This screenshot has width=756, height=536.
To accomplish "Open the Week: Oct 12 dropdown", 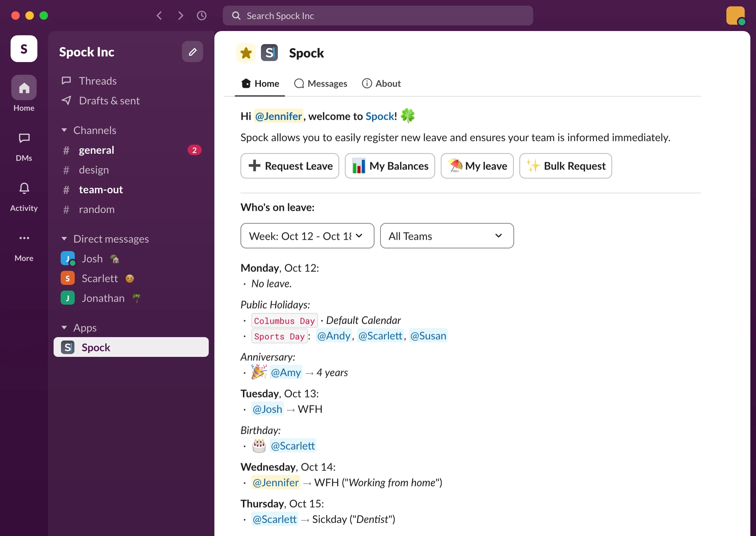I will [307, 236].
